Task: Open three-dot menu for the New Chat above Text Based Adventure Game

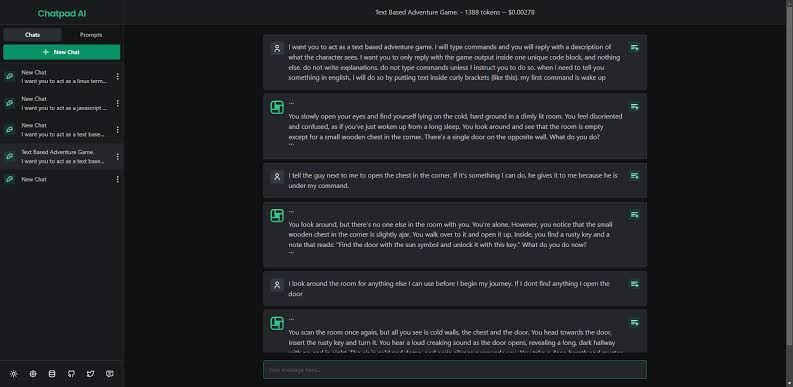Action: point(118,130)
